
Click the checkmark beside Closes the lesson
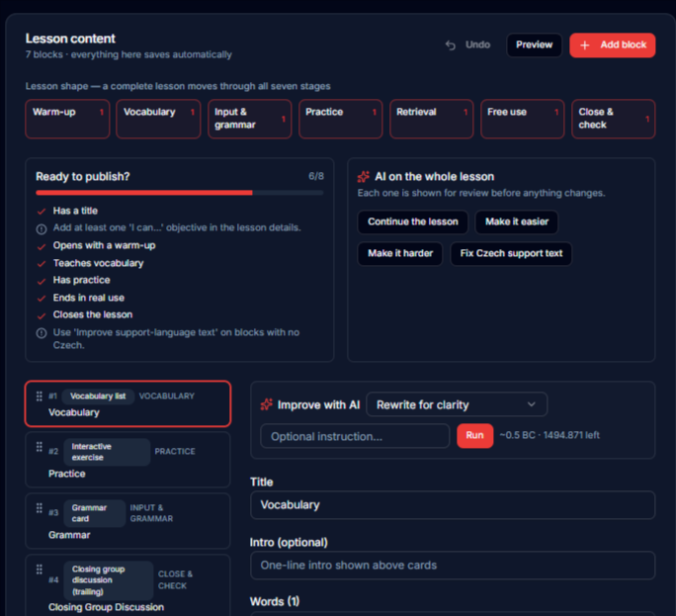[x=42, y=315]
